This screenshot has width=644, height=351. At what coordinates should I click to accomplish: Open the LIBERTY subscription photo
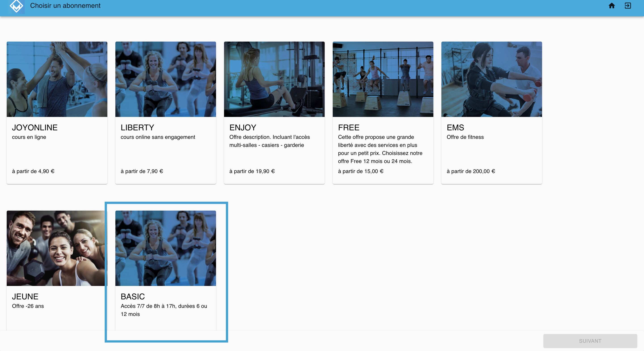(x=165, y=79)
